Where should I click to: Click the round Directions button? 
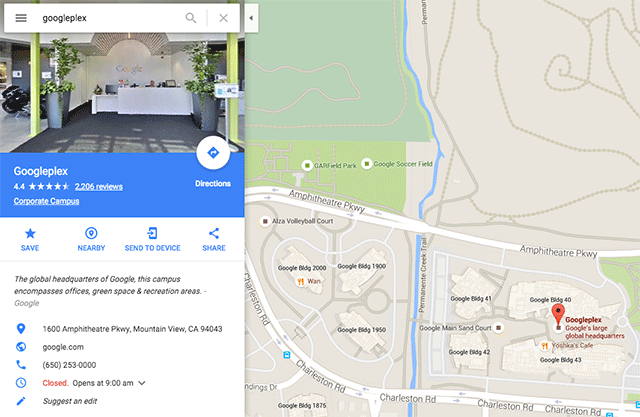tap(213, 153)
